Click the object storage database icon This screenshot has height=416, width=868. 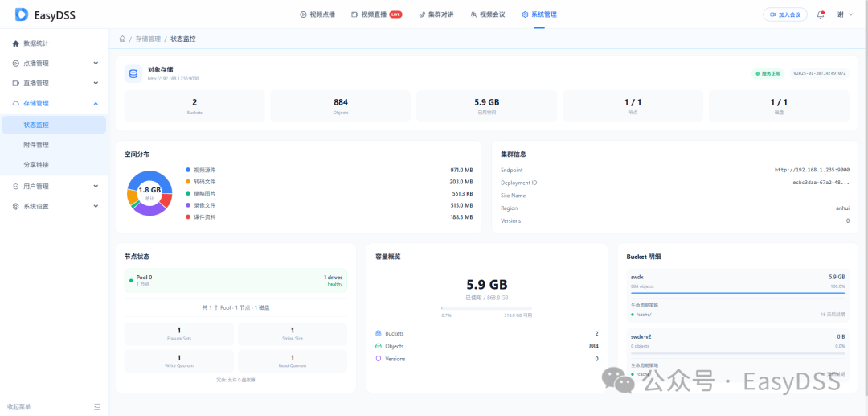click(x=133, y=73)
